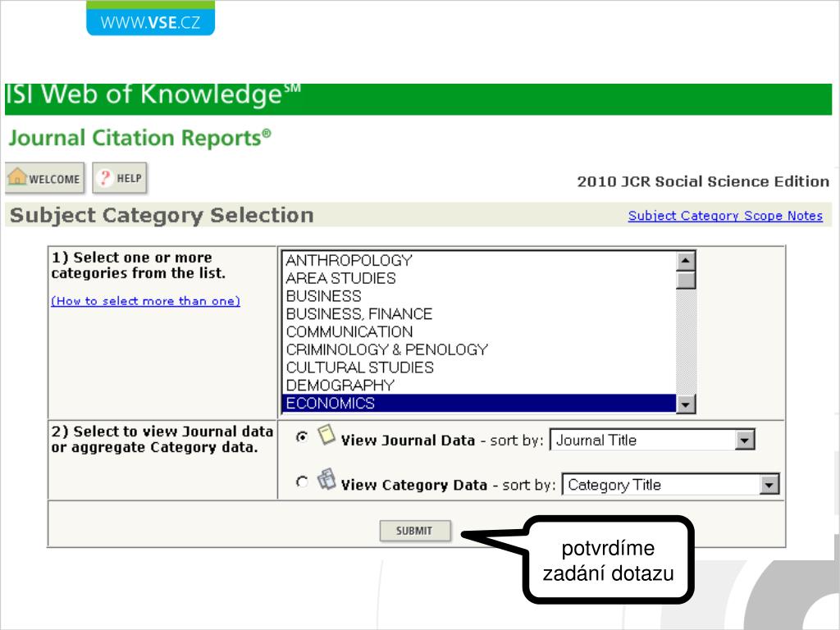Select ANTHROPOLOGY in the category list
Viewport: 840px width, 630px height.
click(x=479, y=260)
